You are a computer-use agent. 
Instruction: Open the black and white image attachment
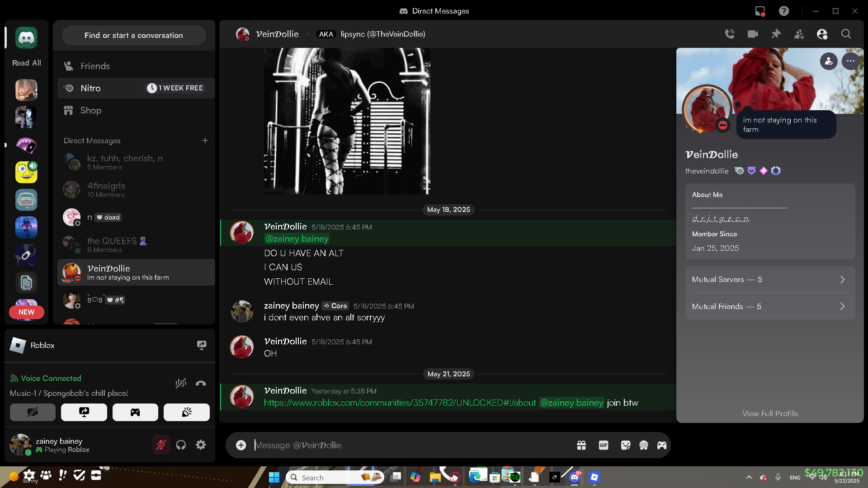click(x=347, y=121)
